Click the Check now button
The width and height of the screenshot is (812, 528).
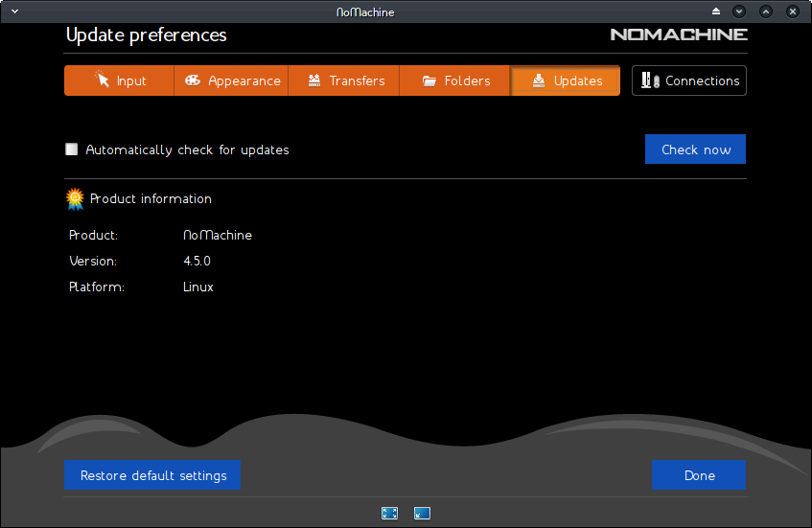pos(695,149)
